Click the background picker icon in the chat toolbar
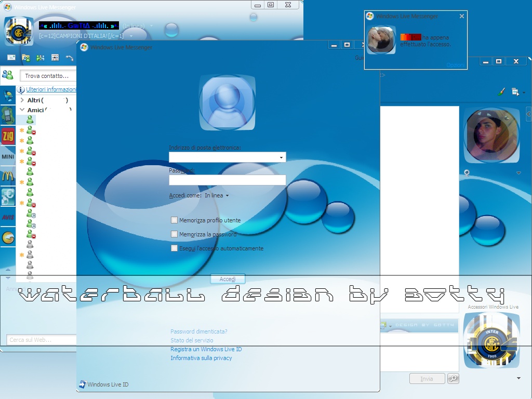532x399 pixels. pos(383,325)
